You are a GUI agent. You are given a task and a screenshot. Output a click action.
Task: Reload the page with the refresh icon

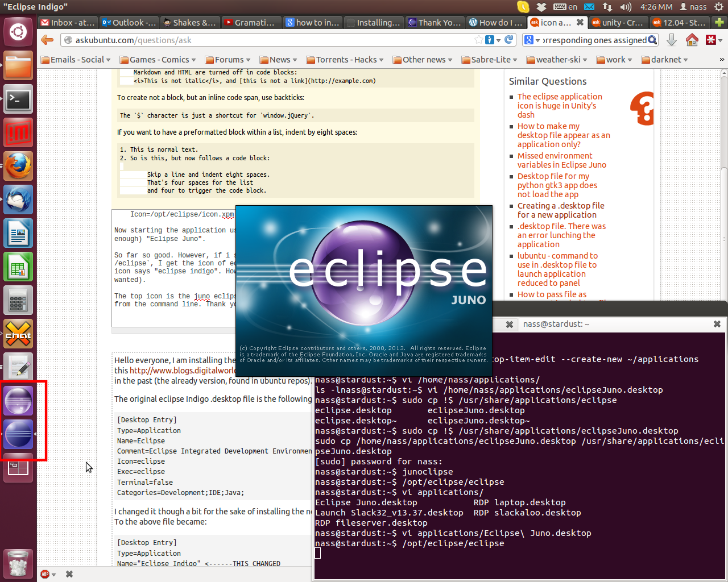point(509,40)
